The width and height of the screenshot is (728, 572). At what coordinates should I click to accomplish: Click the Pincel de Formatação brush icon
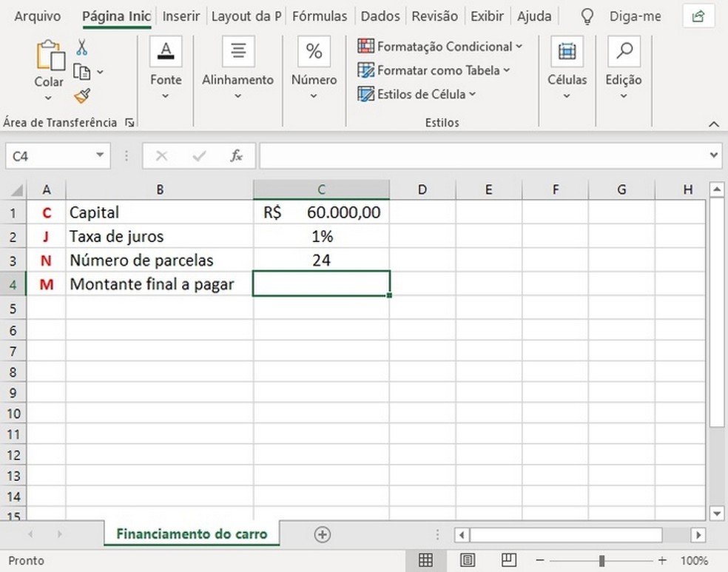84,95
